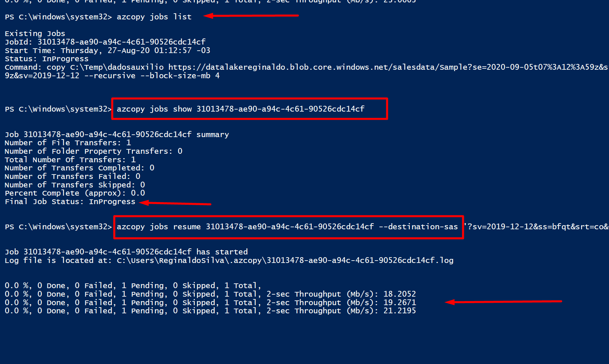The width and height of the screenshot is (609, 364).
Task: Click the 'Status: InProgress' line
Action: click(47, 59)
